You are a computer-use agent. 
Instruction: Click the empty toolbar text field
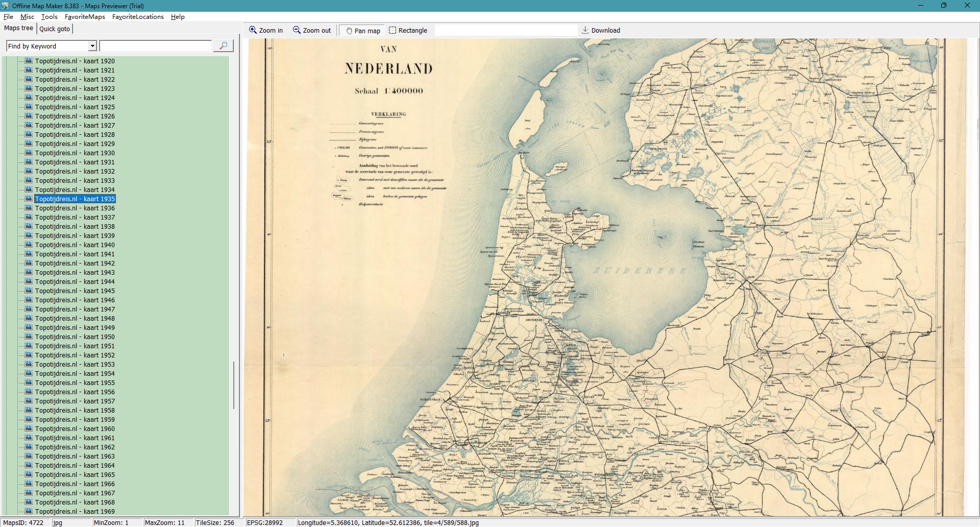tap(505, 30)
